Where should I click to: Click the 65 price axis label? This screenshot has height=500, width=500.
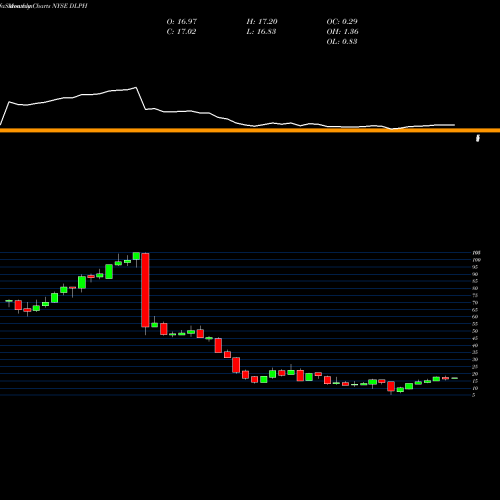pyautogui.click(x=475, y=310)
